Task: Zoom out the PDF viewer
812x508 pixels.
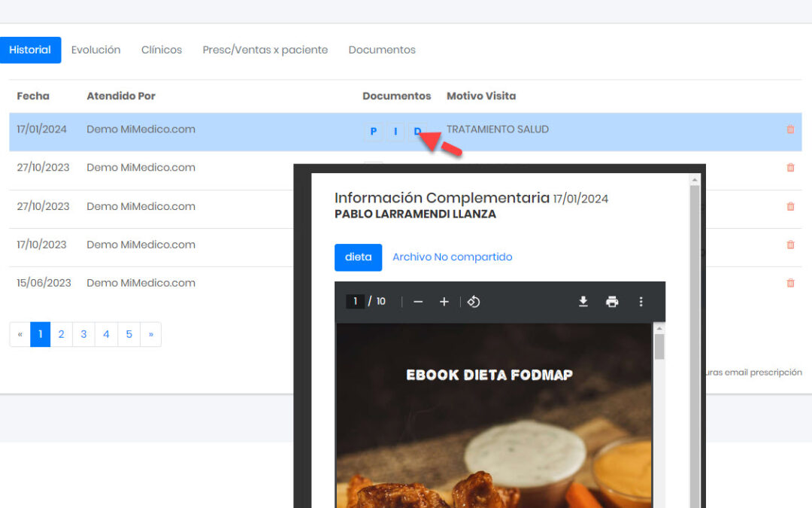Action: click(419, 302)
